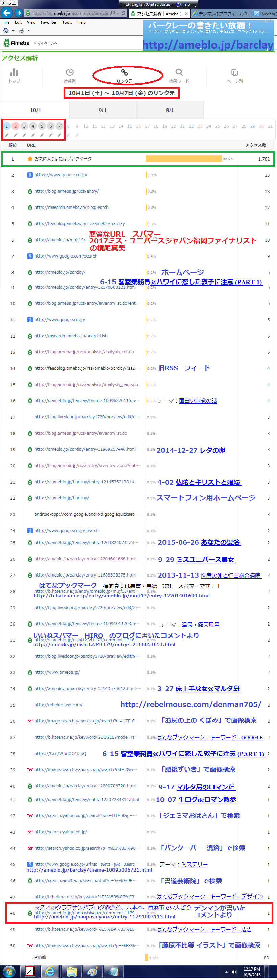
Task: Open the http://msearch.ameba.jp/blogSearch link
Action: click(72, 207)
